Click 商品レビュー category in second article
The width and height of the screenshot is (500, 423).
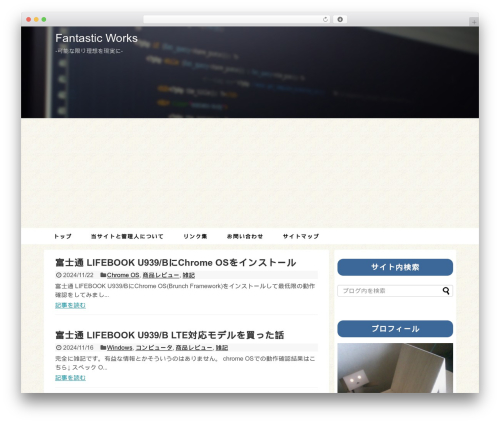coord(194,348)
